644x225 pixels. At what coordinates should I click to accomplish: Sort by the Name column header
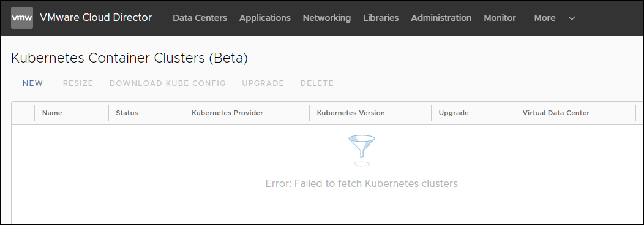tap(52, 113)
